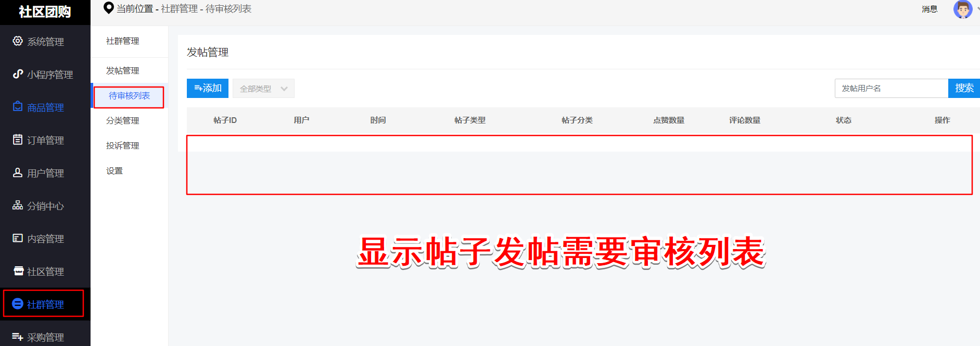Open 消息 notifications link

tap(930, 9)
